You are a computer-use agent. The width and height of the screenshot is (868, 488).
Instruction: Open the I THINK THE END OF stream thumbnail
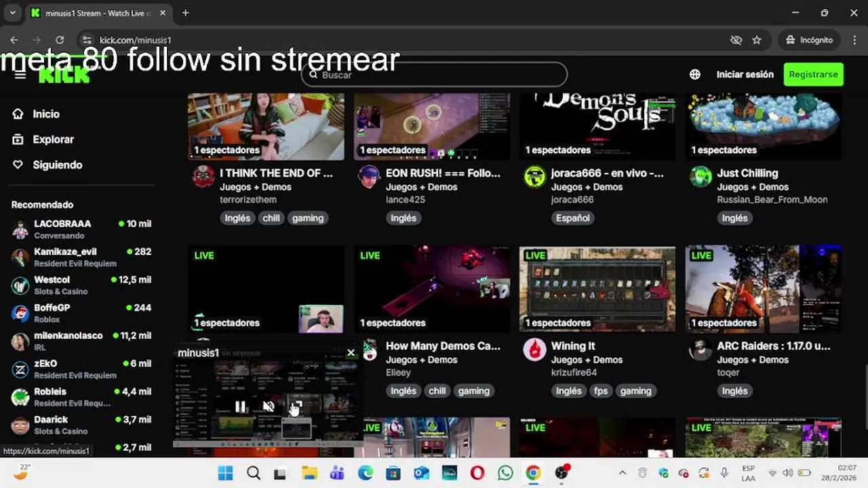click(x=266, y=127)
